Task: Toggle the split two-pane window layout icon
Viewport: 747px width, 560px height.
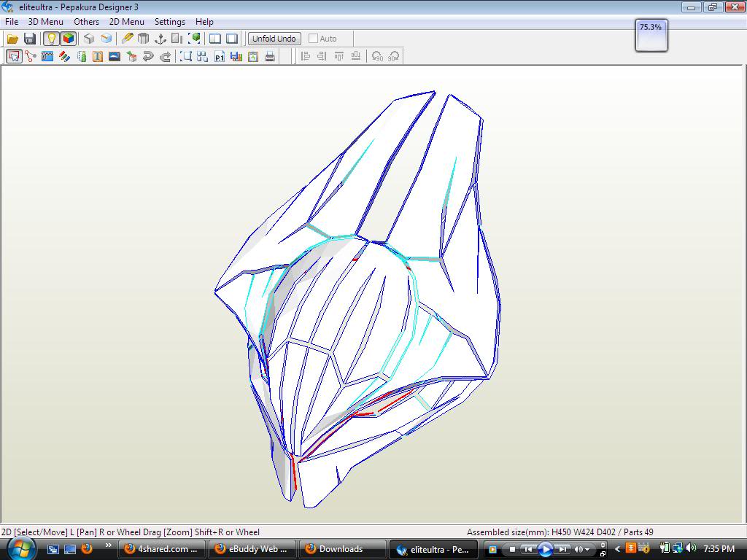Action: click(215, 39)
